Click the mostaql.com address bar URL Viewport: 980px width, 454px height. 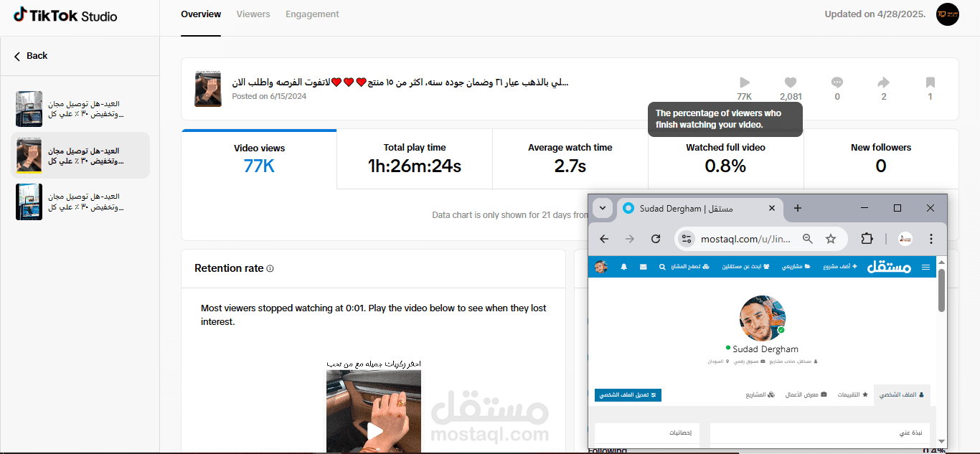coord(746,239)
